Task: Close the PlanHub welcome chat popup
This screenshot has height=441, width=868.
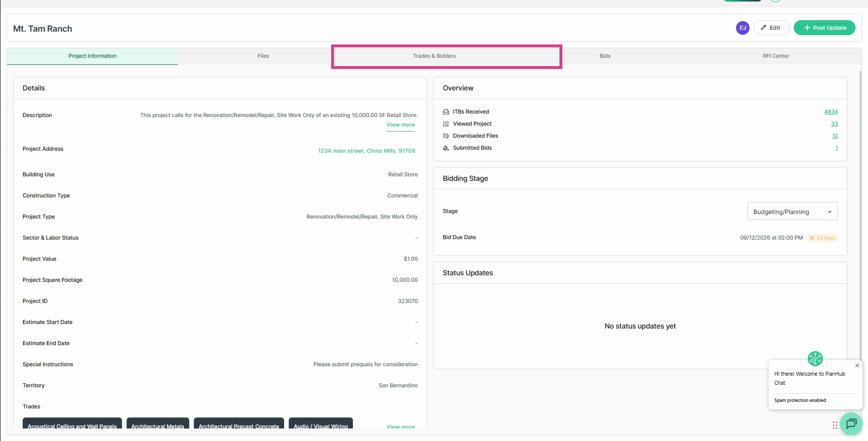Action: [857, 366]
